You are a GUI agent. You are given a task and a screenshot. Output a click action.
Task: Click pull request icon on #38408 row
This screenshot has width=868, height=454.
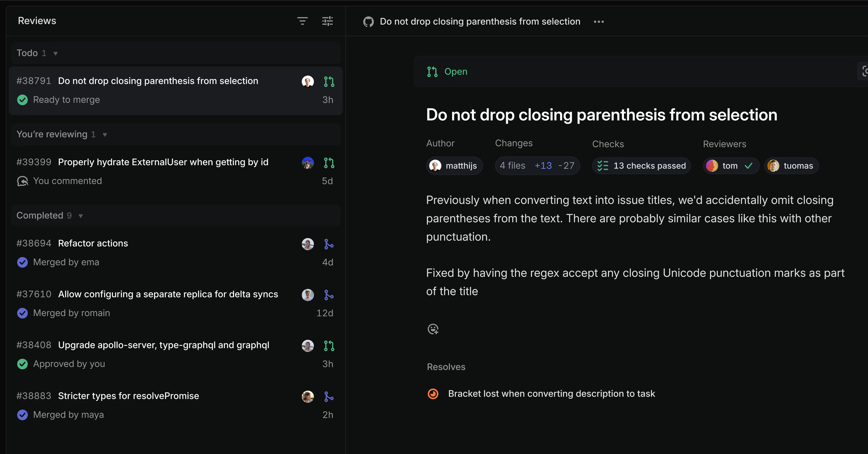(329, 345)
